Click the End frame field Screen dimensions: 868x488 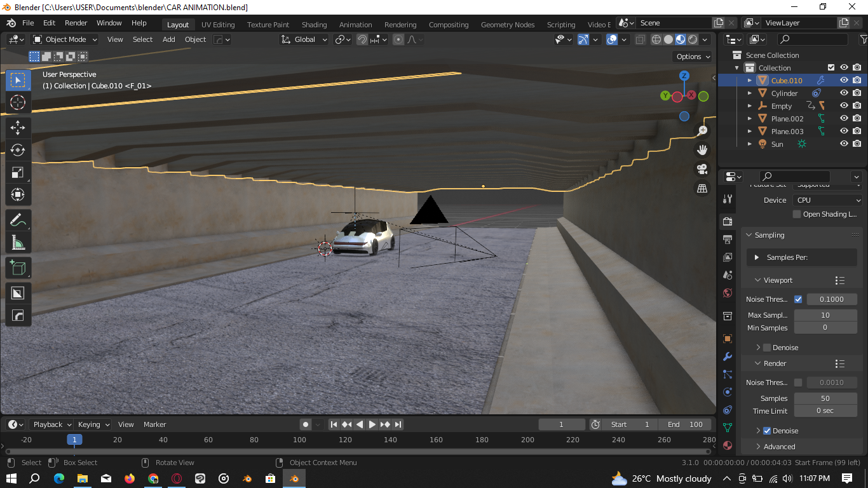686,424
